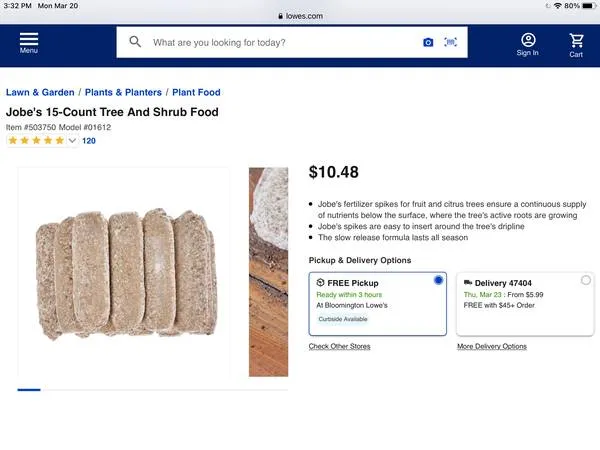Click the delivery truck icon
Image resolution: width=600 pixels, height=450 pixels.
point(468,283)
